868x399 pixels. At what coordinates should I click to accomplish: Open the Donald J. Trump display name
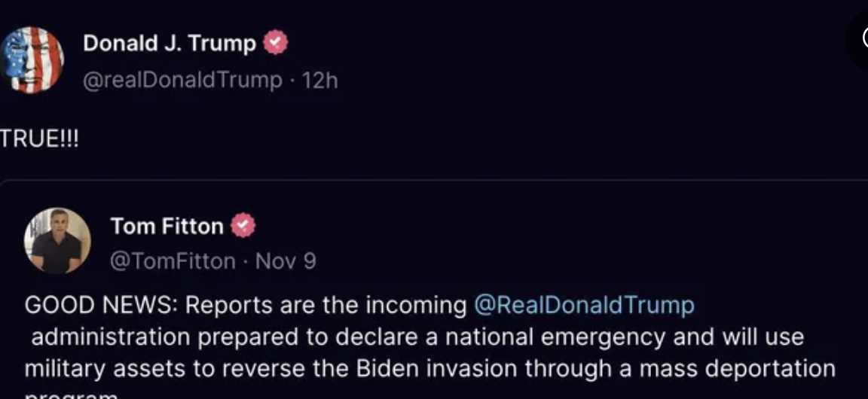tap(170, 44)
